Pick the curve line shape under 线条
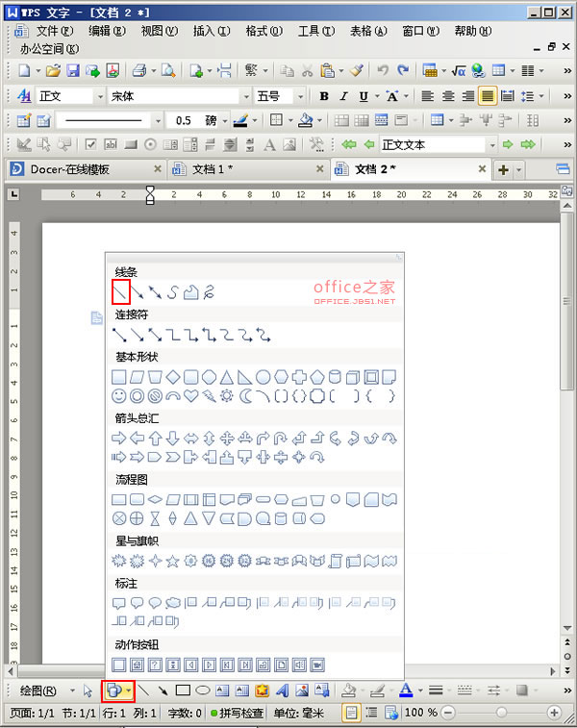The image size is (577, 728). [173, 292]
